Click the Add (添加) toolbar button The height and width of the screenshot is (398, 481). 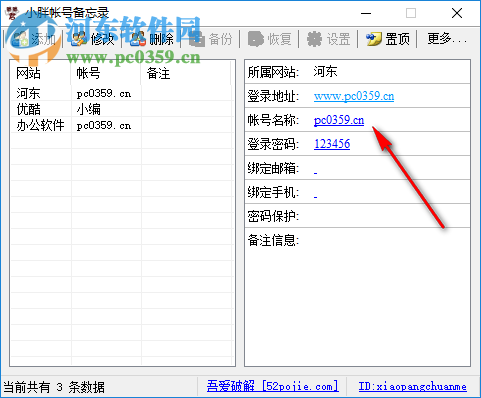[33, 39]
